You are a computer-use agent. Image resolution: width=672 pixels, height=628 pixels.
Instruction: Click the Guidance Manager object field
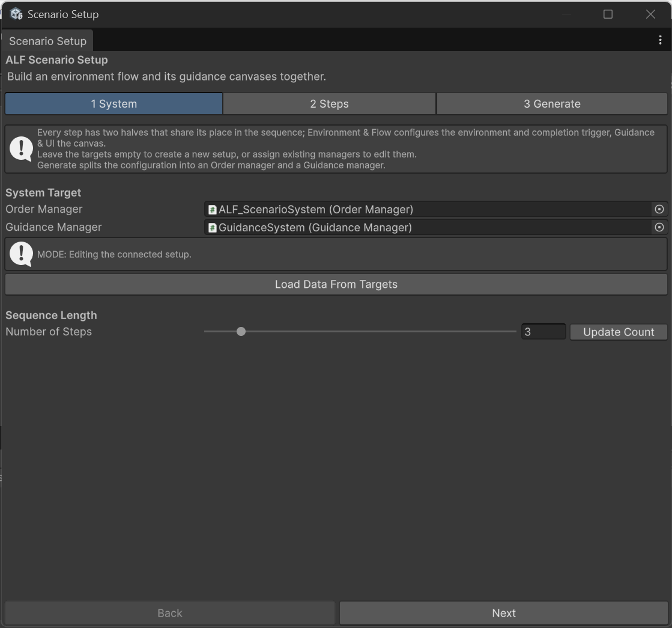[x=436, y=227]
